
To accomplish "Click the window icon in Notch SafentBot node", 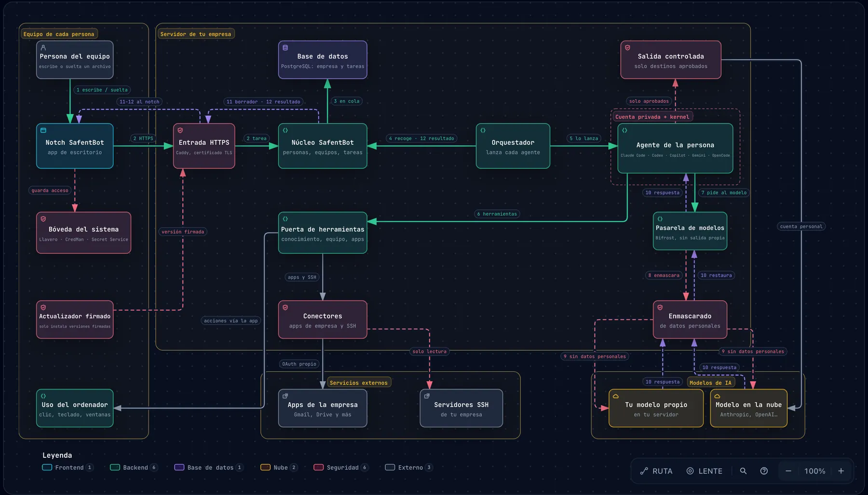I will 43,130.
